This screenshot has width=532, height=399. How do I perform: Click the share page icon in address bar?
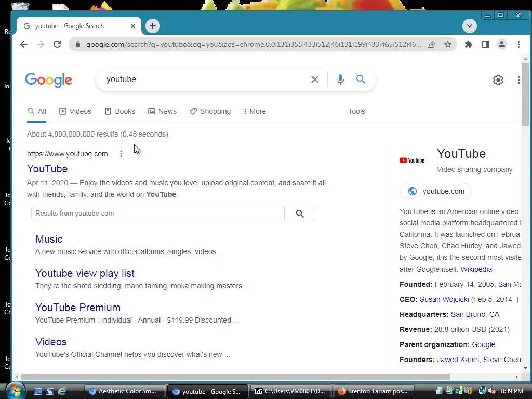click(x=431, y=44)
